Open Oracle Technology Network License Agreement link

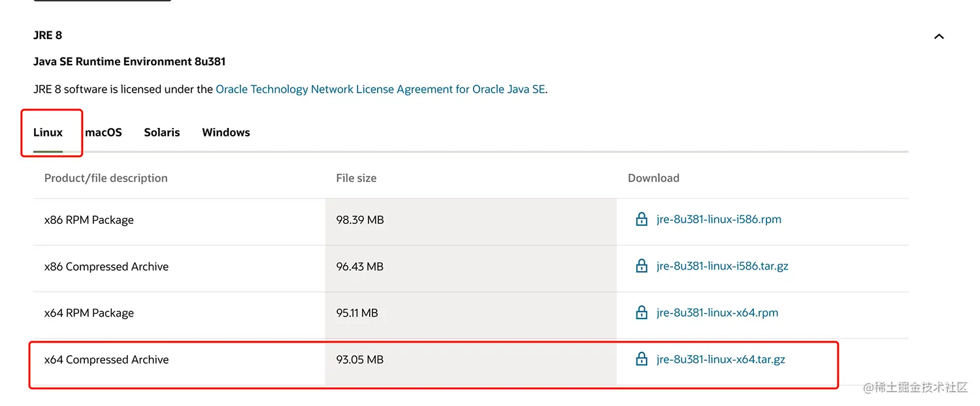pos(380,89)
